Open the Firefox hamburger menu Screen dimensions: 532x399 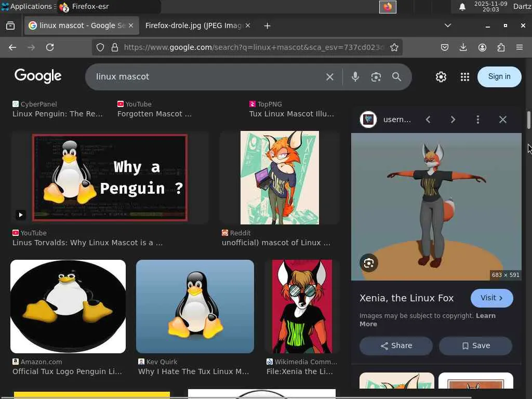(x=520, y=47)
